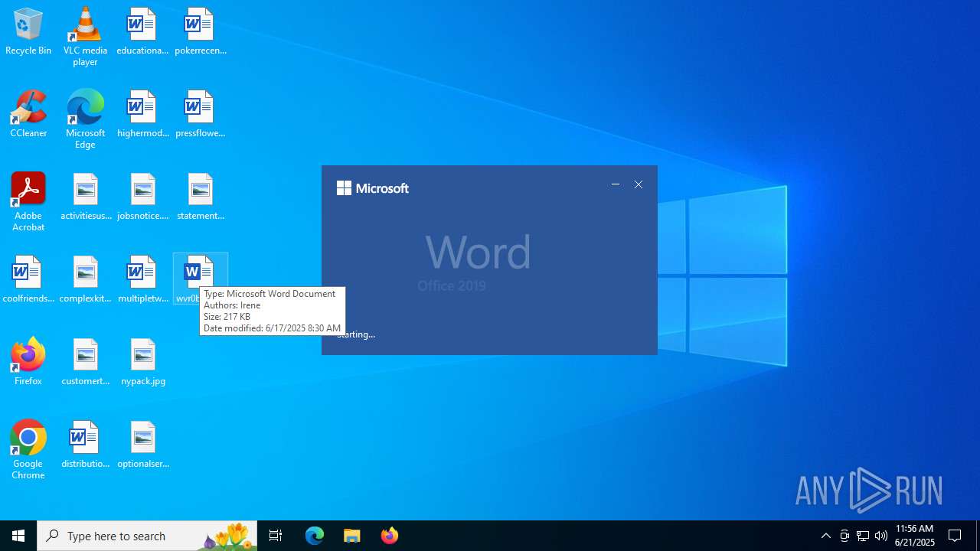Open File Explorer from the taskbar
Image resolution: width=980 pixels, height=551 pixels.
point(352,536)
